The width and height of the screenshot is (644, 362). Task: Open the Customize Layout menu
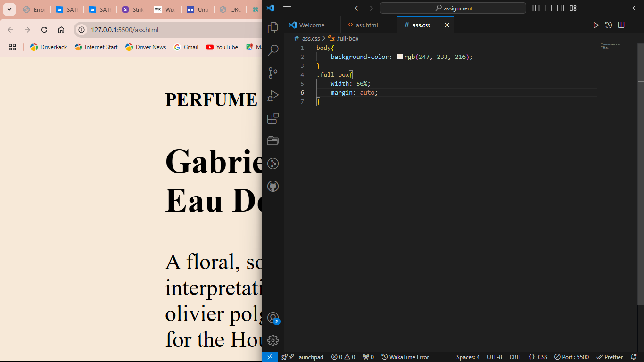[x=573, y=8]
